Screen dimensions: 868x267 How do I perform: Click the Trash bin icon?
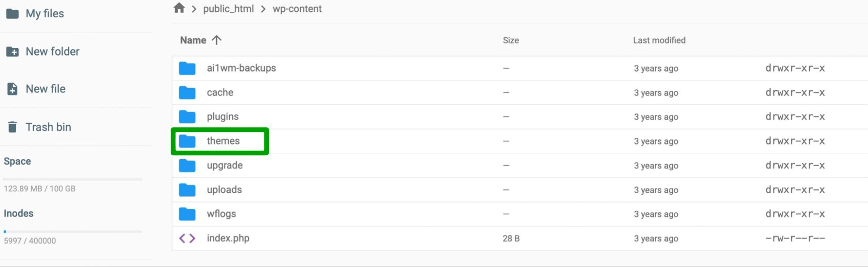(x=13, y=126)
